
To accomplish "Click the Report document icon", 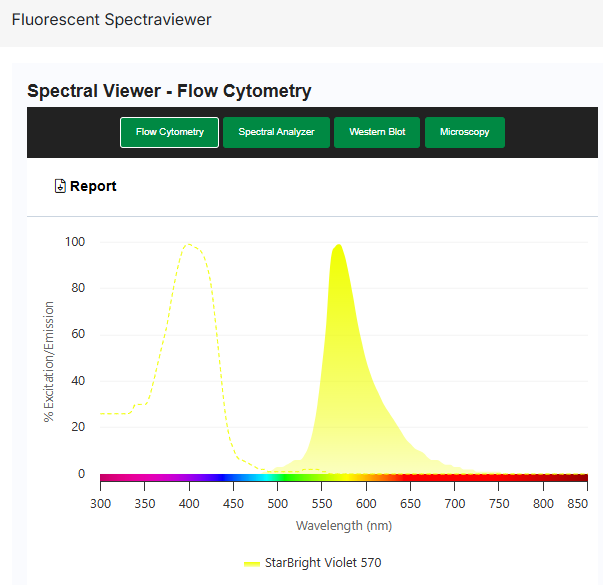I will 60,186.
